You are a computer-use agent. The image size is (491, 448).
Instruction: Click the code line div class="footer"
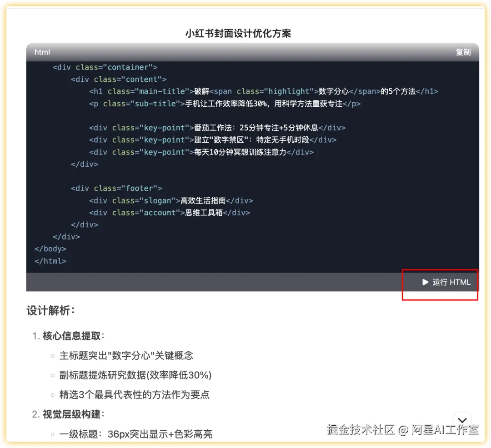coord(116,189)
